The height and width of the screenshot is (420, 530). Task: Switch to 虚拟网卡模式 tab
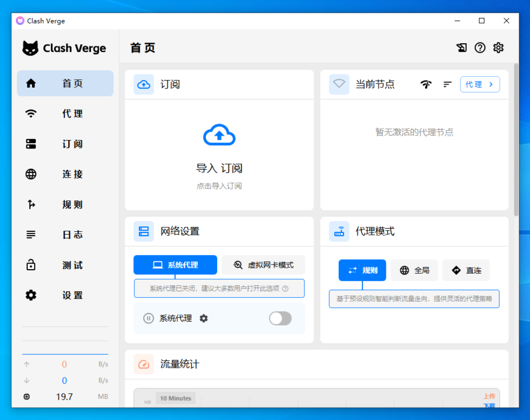[263, 265]
